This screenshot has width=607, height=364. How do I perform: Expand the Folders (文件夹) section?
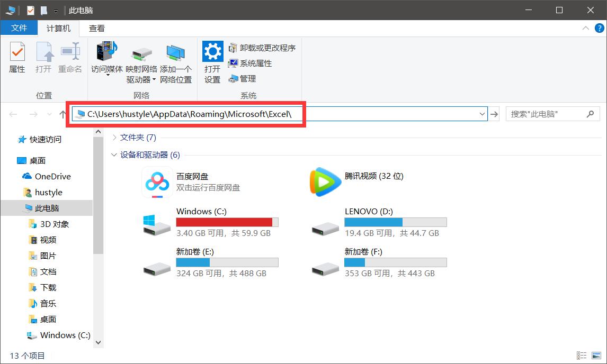pos(114,137)
